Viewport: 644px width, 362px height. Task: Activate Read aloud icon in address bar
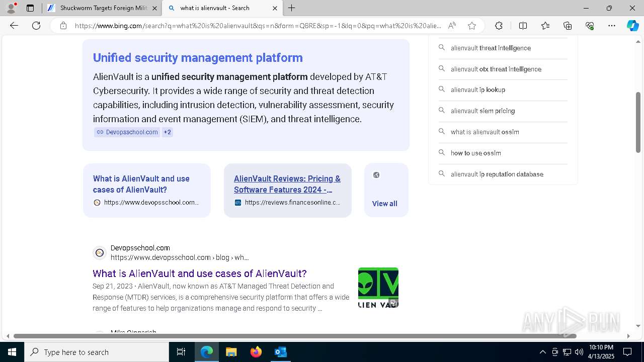pos(452,26)
